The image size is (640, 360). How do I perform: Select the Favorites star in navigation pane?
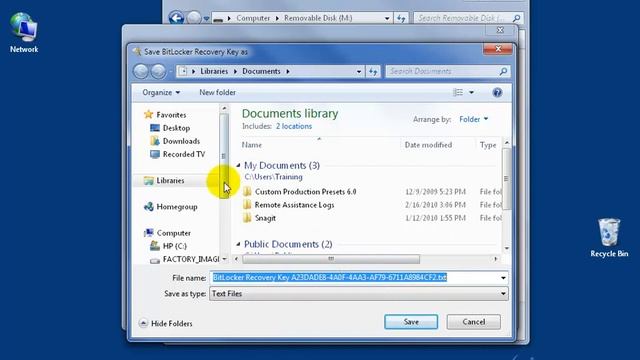pos(149,115)
